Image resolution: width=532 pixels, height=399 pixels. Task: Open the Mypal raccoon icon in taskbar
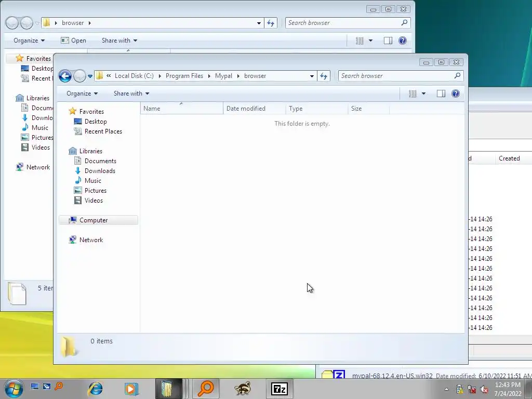pyautogui.click(x=243, y=389)
